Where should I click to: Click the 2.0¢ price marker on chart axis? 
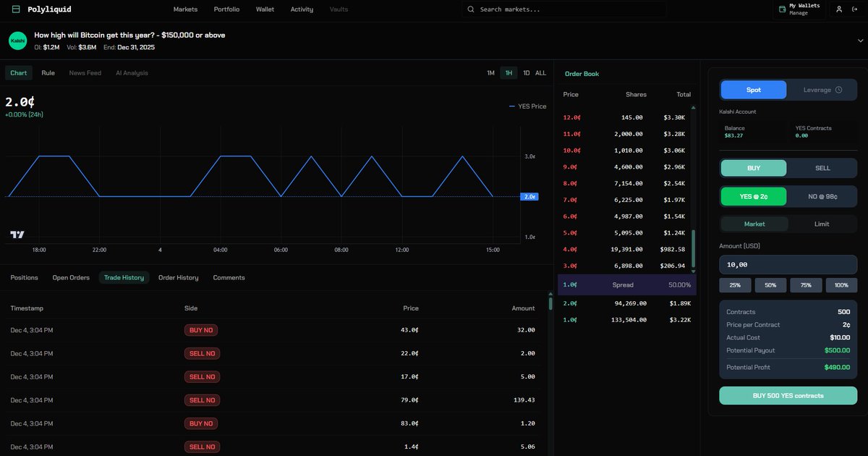[x=529, y=196]
